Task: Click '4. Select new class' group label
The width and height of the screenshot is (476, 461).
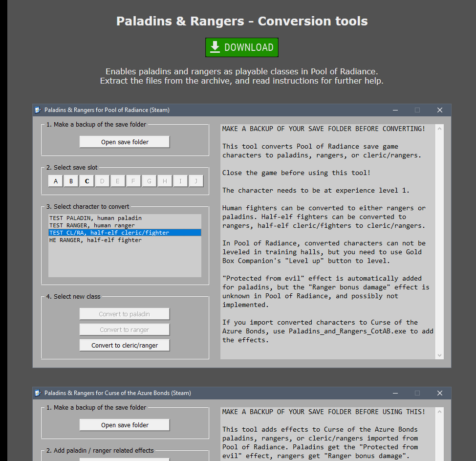Action: pyautogui.click(x=73, y=296)
